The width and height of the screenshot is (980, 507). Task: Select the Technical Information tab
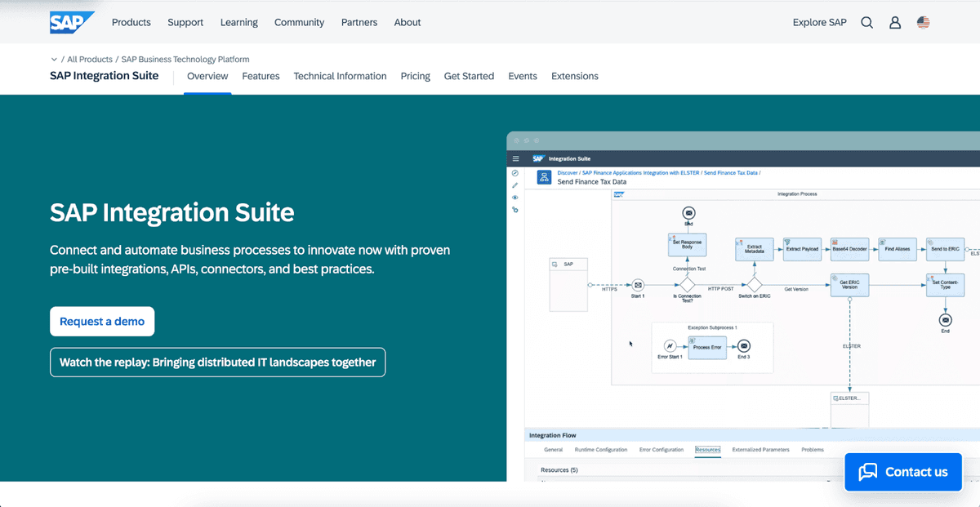[x=340, y=76]
